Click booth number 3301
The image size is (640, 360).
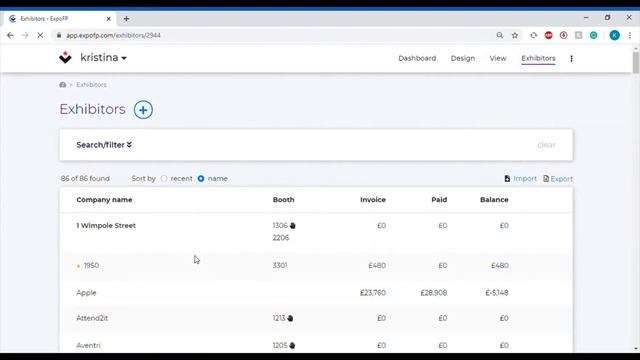280,266
